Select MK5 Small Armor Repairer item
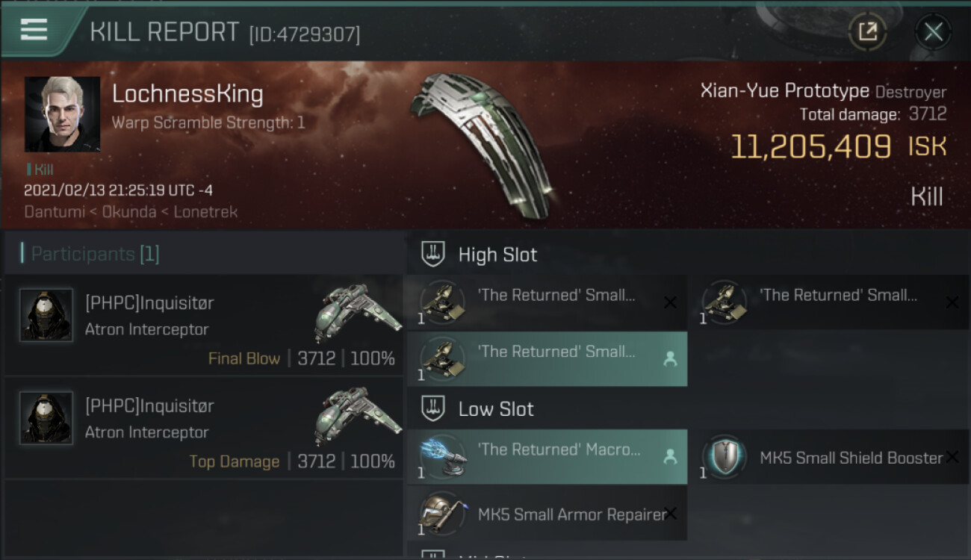Screen dimensions: 971x560 (x=545, y=513)
